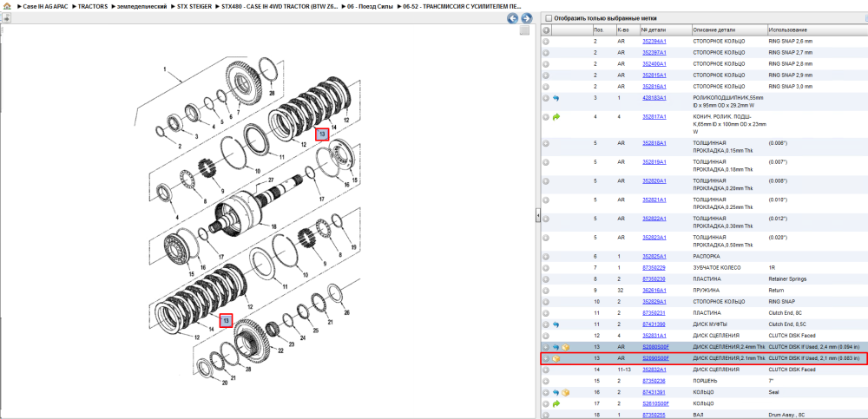Click the blue replacement arrow for part 428183A1
868x419 pixels.
coord(556,98)
